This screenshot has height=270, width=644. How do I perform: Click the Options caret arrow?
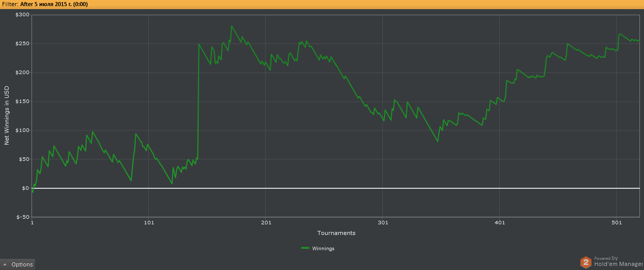(5, 264)
